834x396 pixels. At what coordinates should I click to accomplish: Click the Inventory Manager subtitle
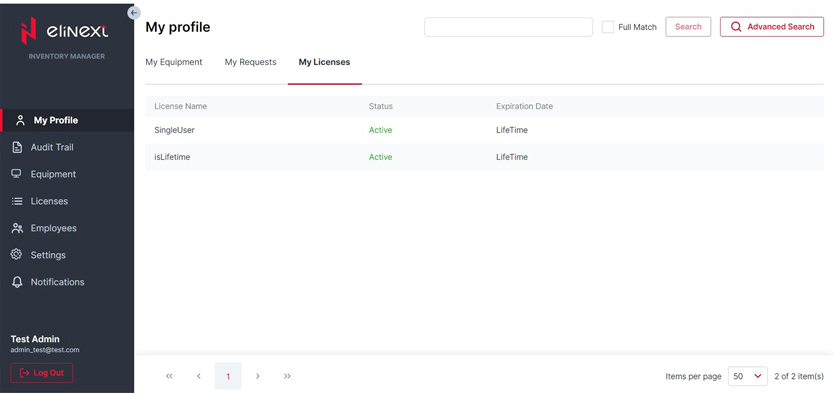tap(66, 56)
